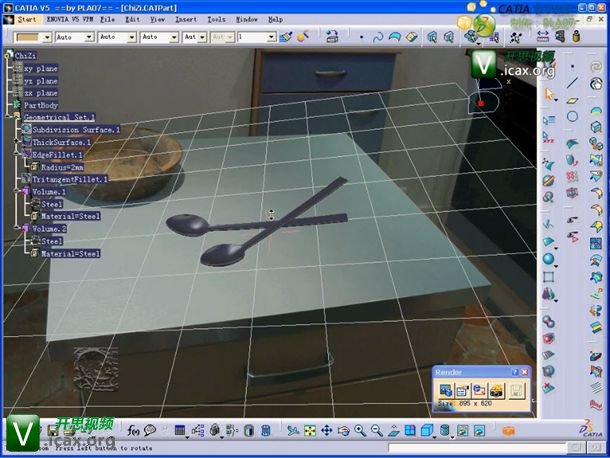This screenshot has width=610, height=458.
Task: Click the Fit All In view icon
Action: click(310, 431)
